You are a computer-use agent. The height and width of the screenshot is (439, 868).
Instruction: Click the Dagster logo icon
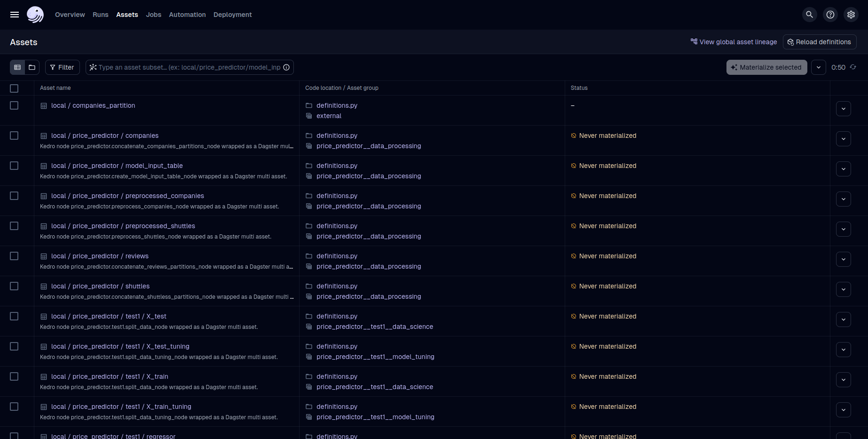(35, 15)
